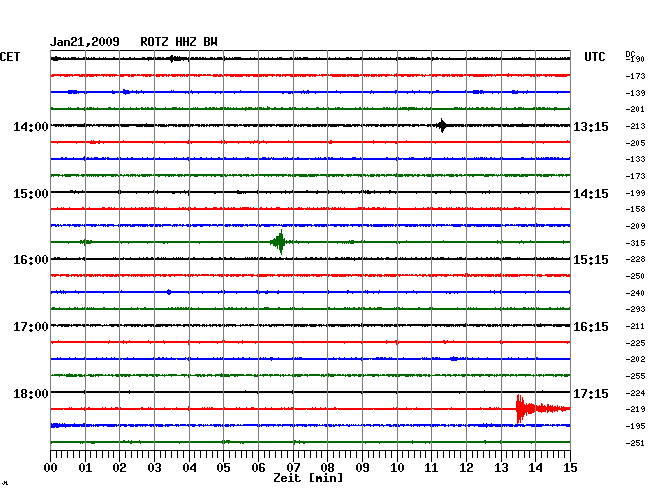650x494 pixels.
Task: Click DC value -219
Action: coord(635,409)
